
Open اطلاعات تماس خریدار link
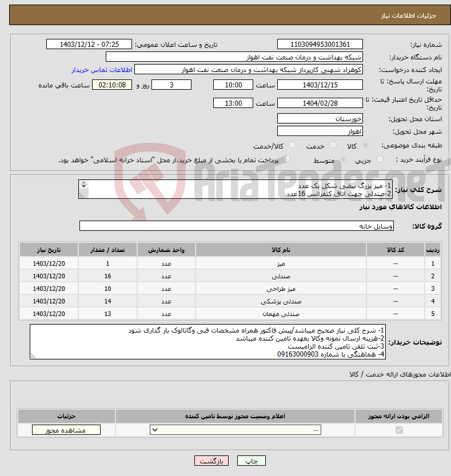click(x=102, y=70)
